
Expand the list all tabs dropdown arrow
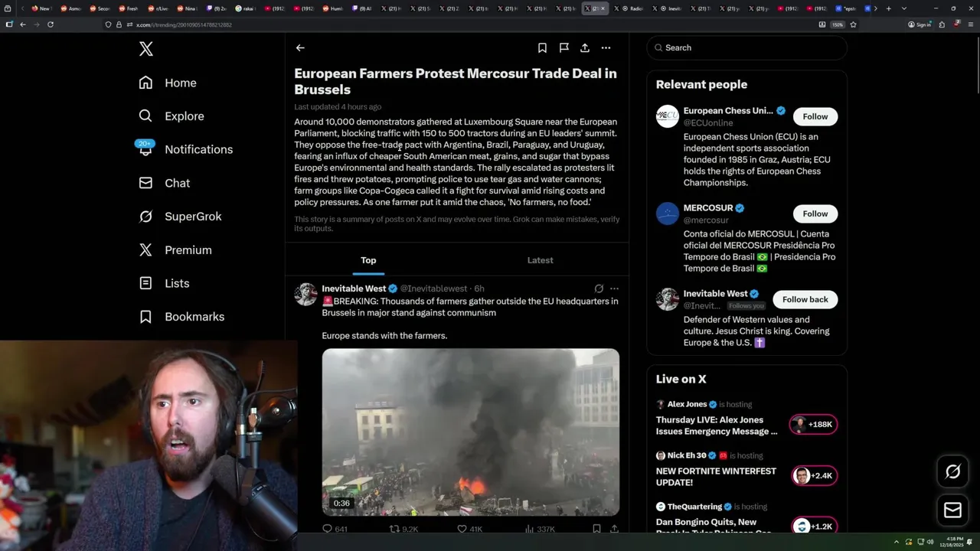point(904,8)
